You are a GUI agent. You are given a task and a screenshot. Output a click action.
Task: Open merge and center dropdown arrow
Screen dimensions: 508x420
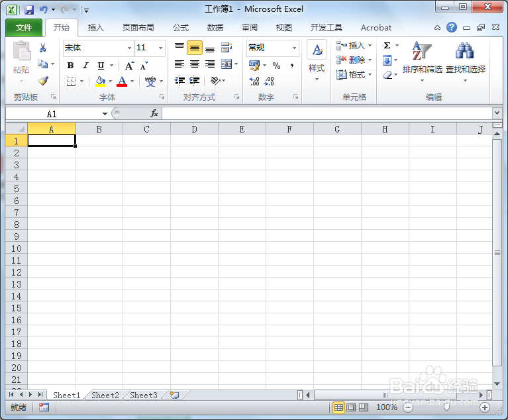(236, 64)
